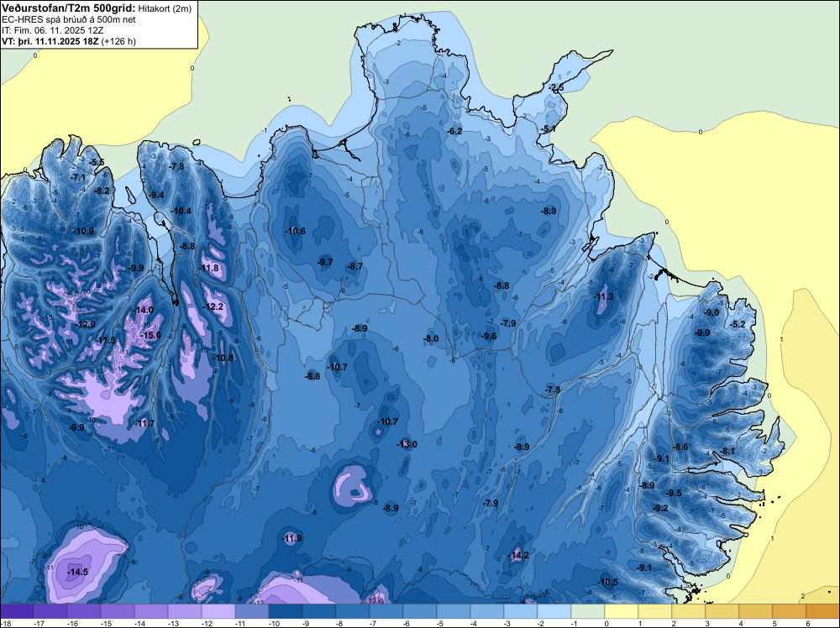Click the -8.7 temperature label

[x=355, y=267]
